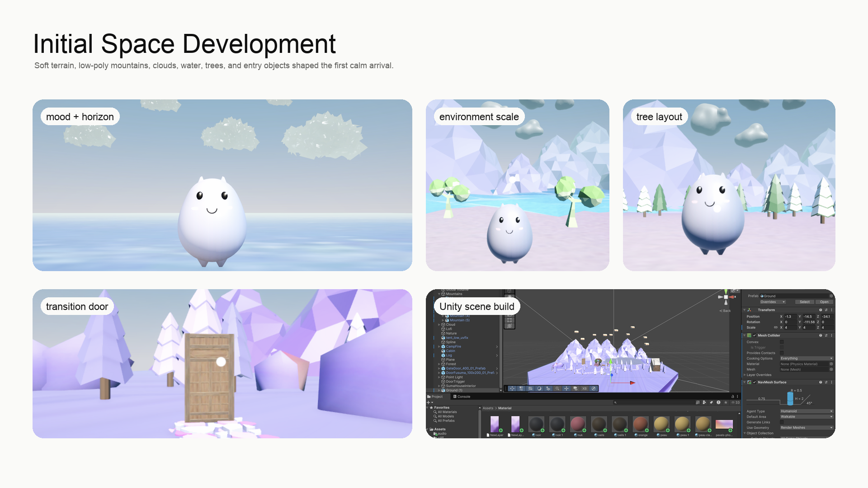This screenshot has width=868, height=488.
Task: Open the Use Geometry Render Meshes dropdown
Action: coord(807,427)
